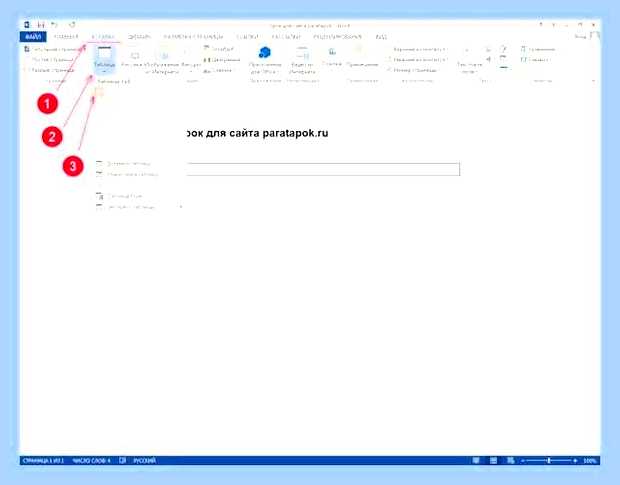Click inside the empty table row in document
The height and width of the screenshot is (485, 620).
coord(323,169)
